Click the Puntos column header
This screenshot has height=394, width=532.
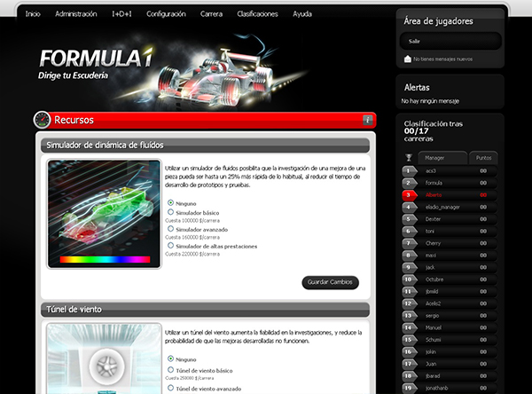point(483,158)
